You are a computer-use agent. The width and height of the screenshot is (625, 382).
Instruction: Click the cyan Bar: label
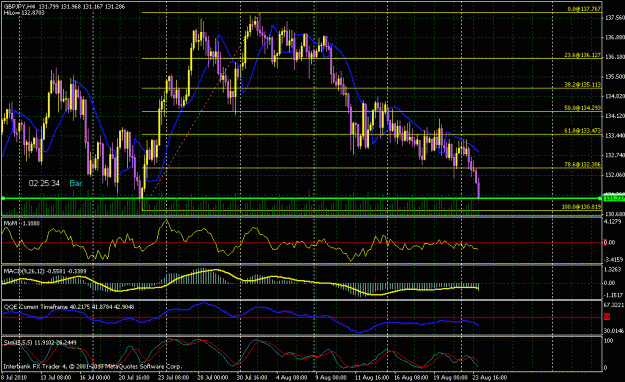tap(76, 183)
